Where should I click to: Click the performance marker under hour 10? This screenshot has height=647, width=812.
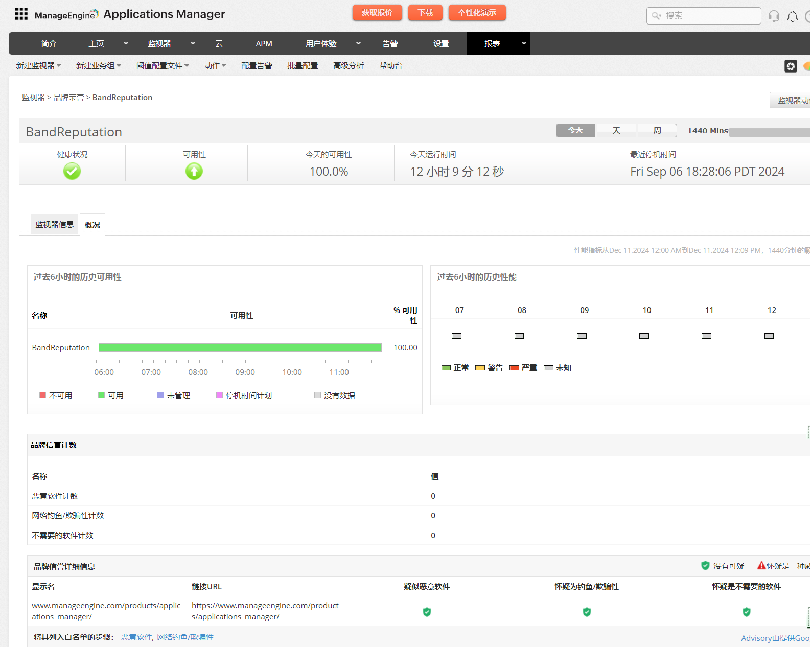tap(644, 336)
